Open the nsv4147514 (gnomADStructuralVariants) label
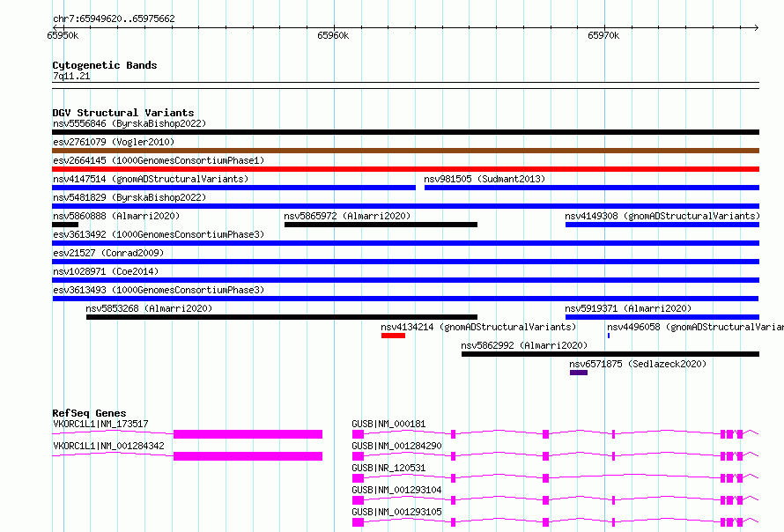The height and width of the screenshot is (532, 784). tap(151, 179)
